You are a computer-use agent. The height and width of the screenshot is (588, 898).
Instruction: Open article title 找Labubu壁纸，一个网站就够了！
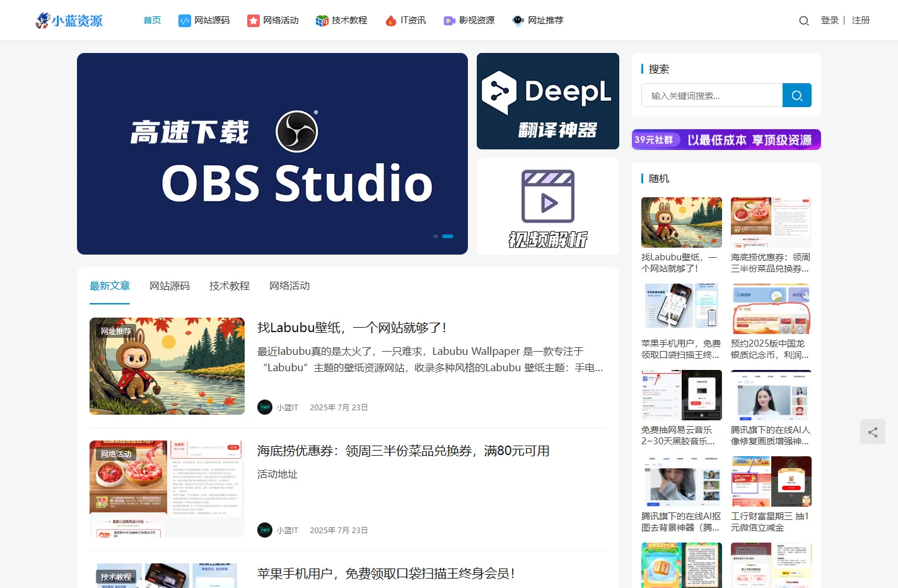coord(352,328)
